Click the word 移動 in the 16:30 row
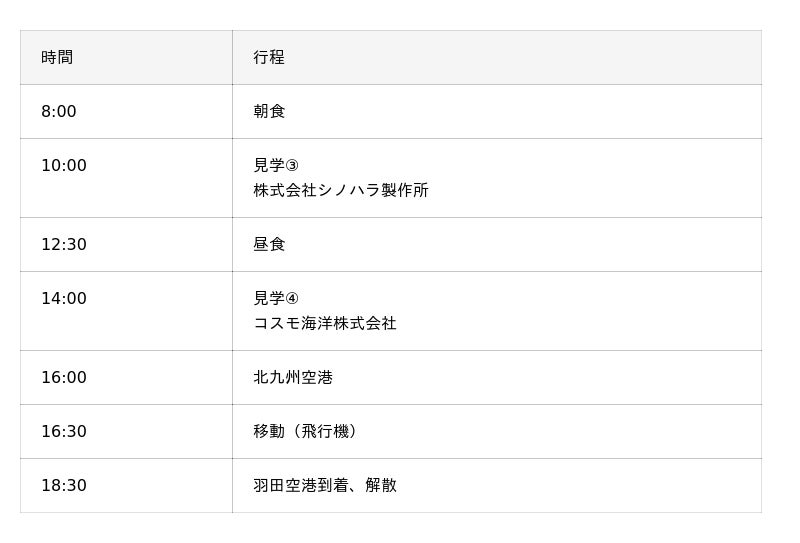 click(269, 432)
